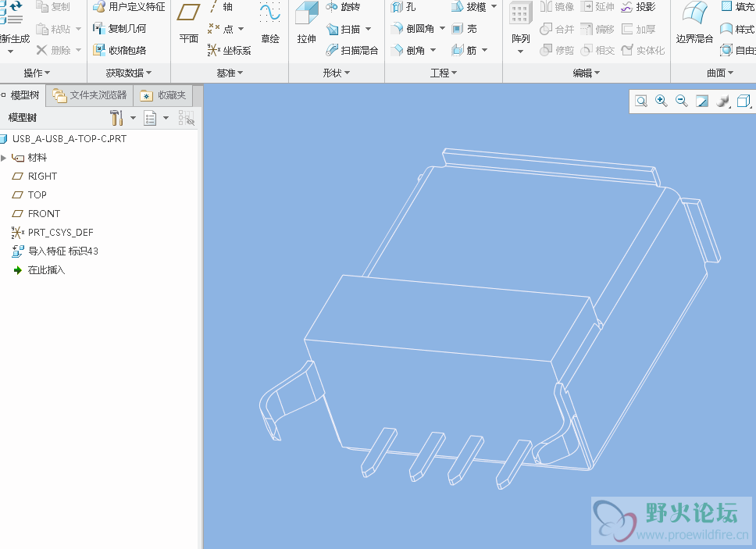The width and height of the screenshot is (756, 549).
Task: Open the 拔模 dropdown arrow
Action: click(494, 7)
